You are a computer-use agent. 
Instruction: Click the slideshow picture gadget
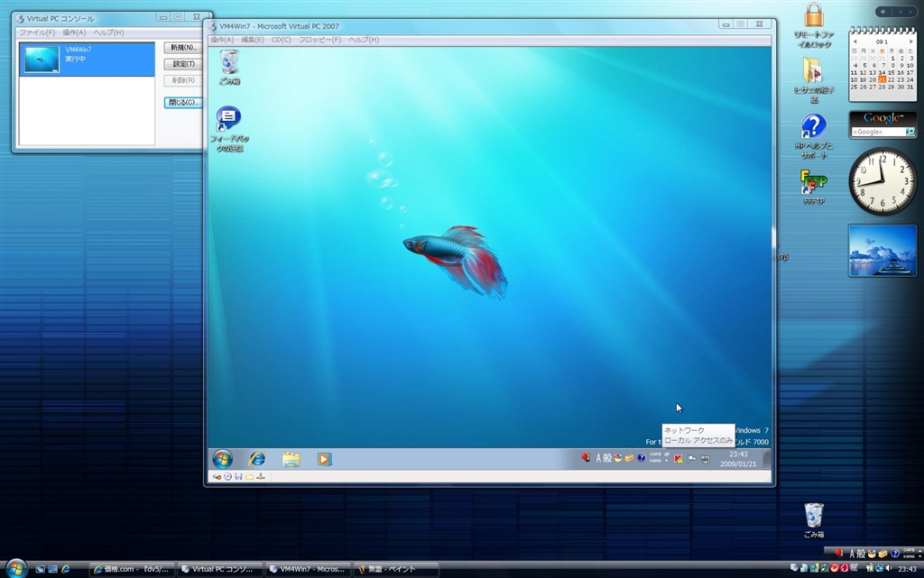(x=882, y=251)
